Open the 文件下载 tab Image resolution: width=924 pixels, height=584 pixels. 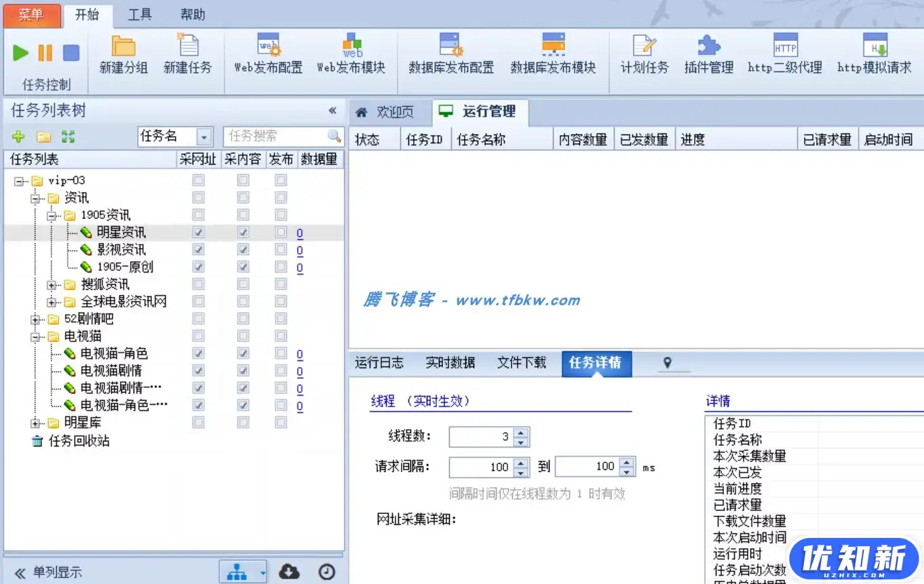tap(522, 363)
